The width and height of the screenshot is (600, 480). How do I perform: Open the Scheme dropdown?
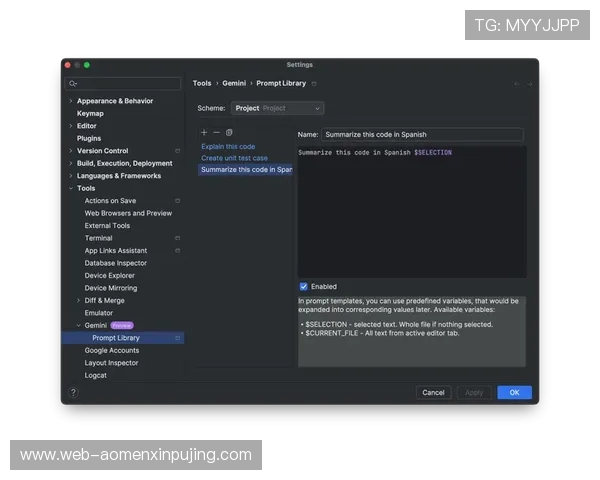[x=277, y=108]
